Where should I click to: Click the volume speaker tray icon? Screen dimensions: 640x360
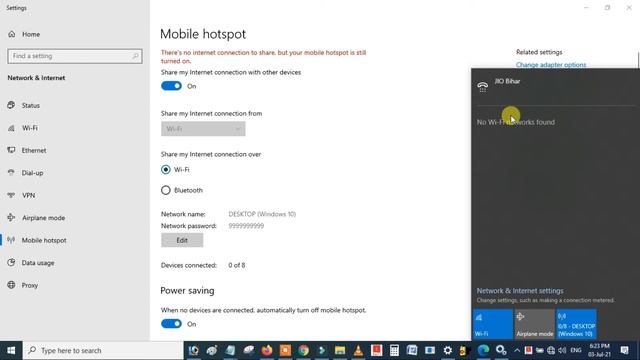point(562,350)
